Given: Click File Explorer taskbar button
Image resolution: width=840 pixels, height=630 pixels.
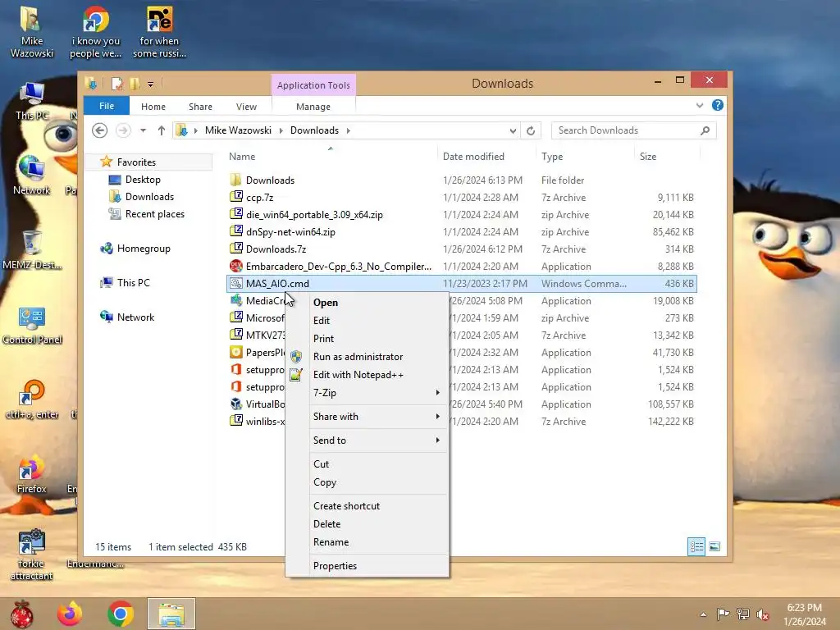Looking at the screenshot, I should pos(171,614).
